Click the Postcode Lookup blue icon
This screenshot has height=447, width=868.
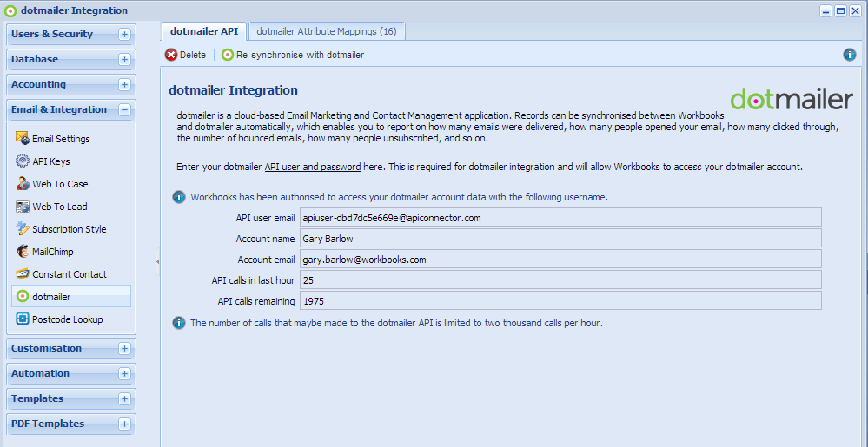pyautogui.click(x=22, y=319)
